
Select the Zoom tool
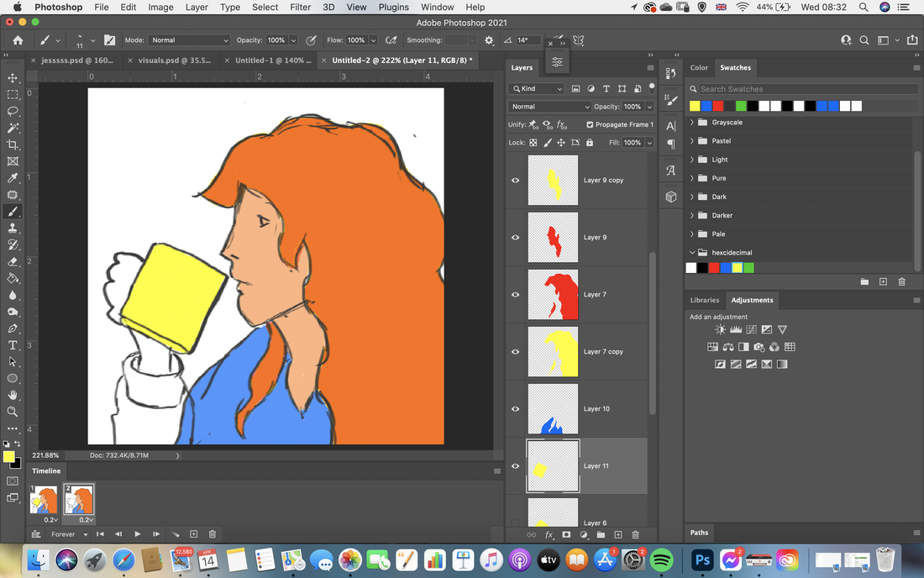click(13, 412)
